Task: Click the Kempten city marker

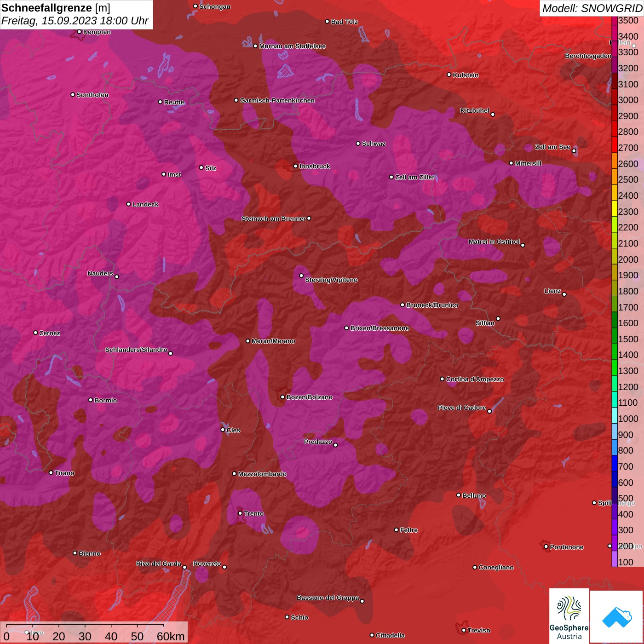Action: click(80, 32)
